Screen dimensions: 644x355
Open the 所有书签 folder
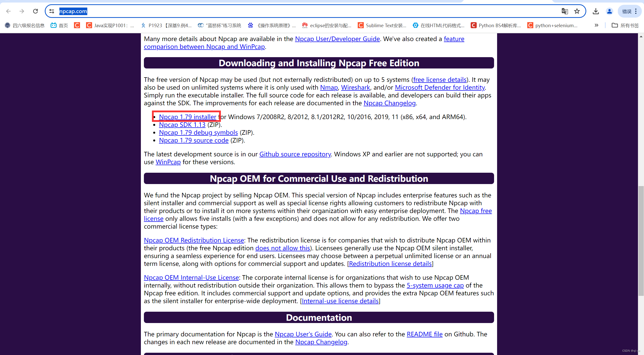[x=625, y=25]
